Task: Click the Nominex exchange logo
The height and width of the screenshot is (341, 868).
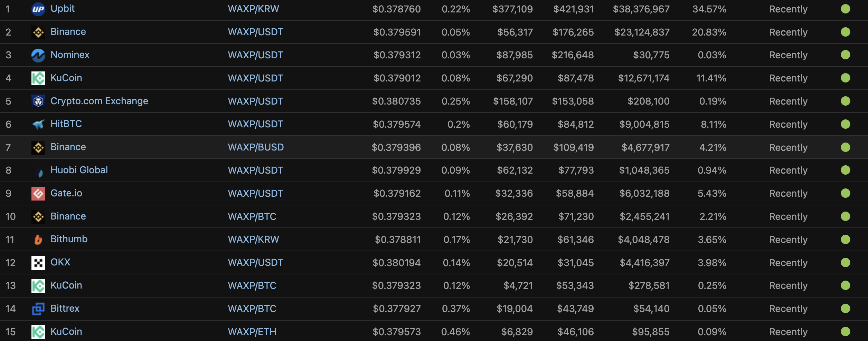Action: click(38, 55)
